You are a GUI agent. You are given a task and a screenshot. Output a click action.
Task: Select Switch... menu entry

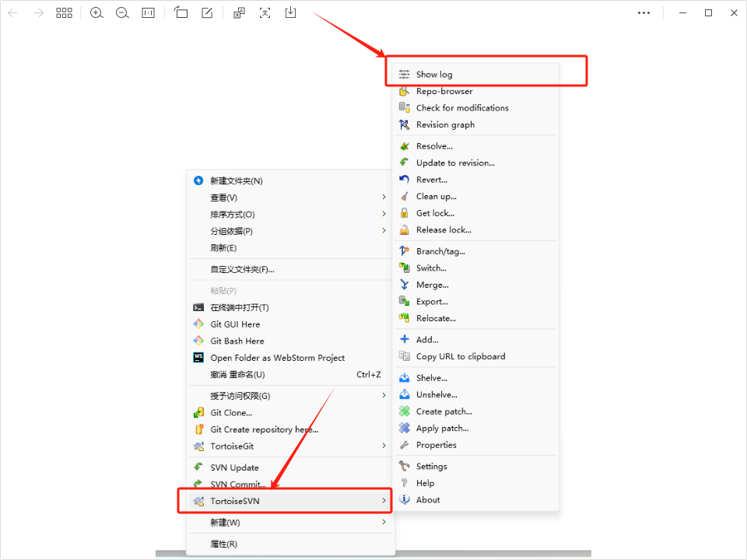coord(476,268)
